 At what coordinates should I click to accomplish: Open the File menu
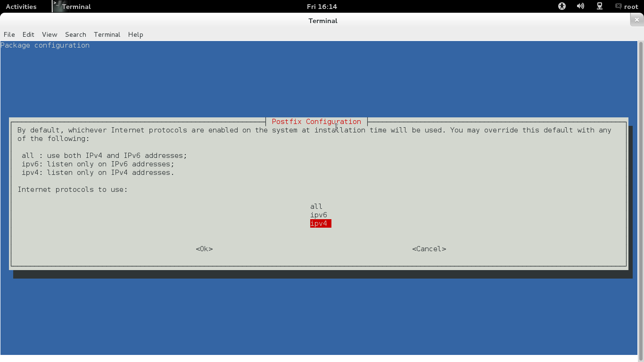9,34
